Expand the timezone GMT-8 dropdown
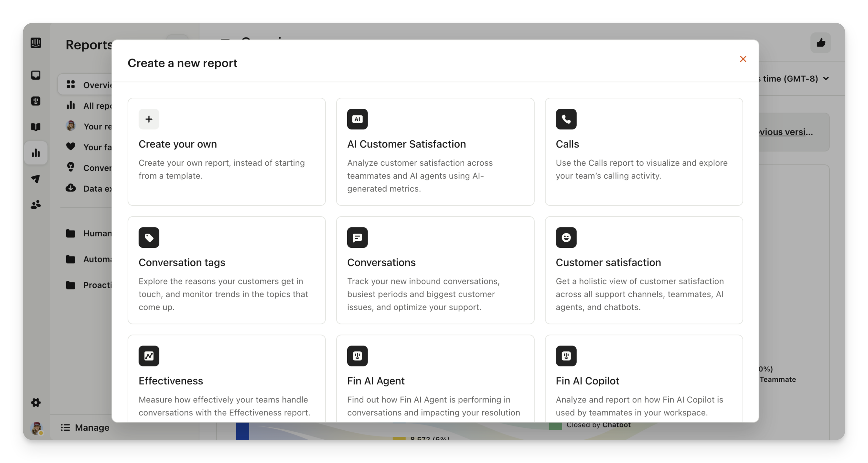Screen dimensions: 868x463 click(x=825, y=79)
